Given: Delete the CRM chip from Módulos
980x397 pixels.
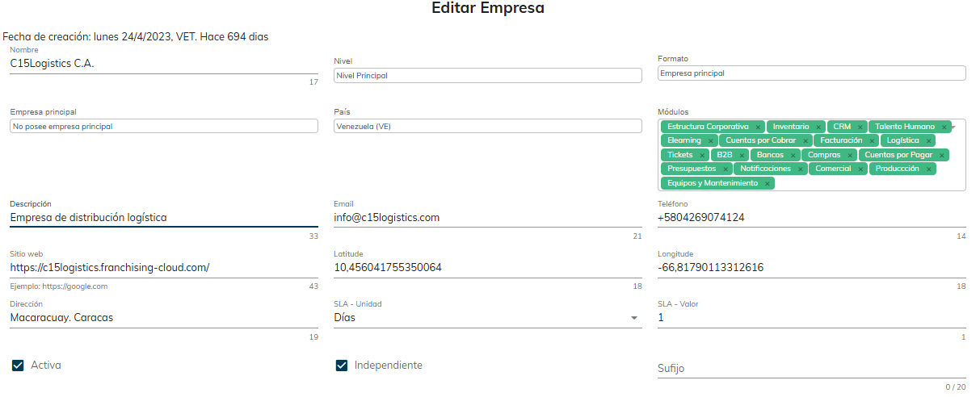Looking at the screenshot, I should [860, 127].
